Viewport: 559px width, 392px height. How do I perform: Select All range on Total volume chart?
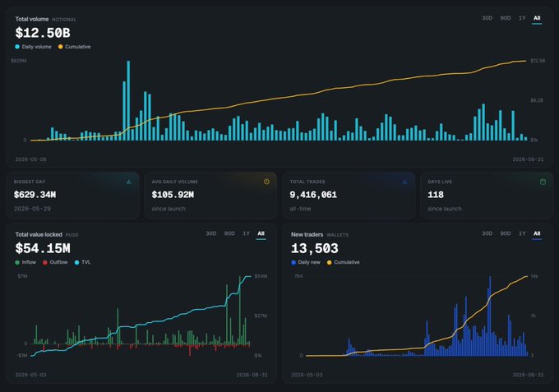[x=537, y=18]
